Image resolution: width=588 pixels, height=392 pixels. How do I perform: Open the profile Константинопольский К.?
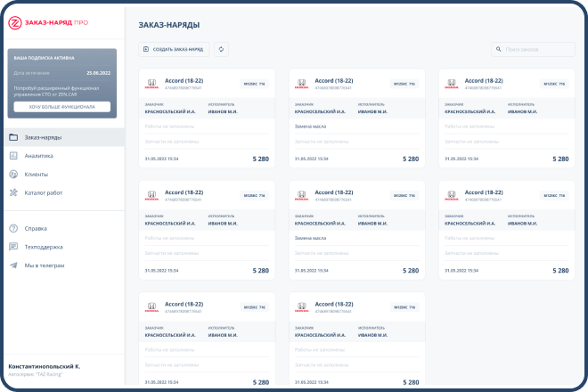click(x=45, y=366)
